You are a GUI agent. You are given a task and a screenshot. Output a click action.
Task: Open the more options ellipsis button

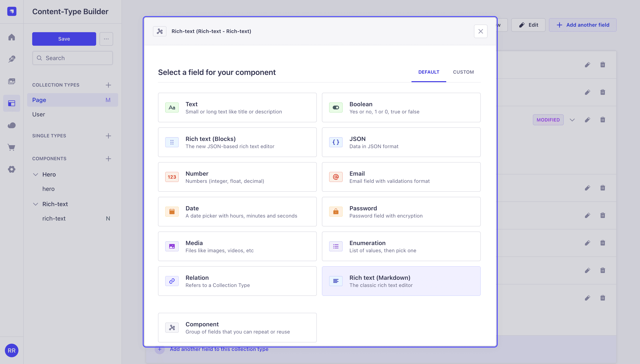tap(106, 39)
